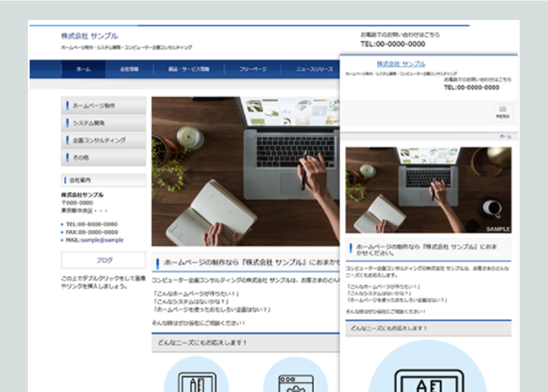Open ホームページ制作 in the sidebar menu

(104, 105)
